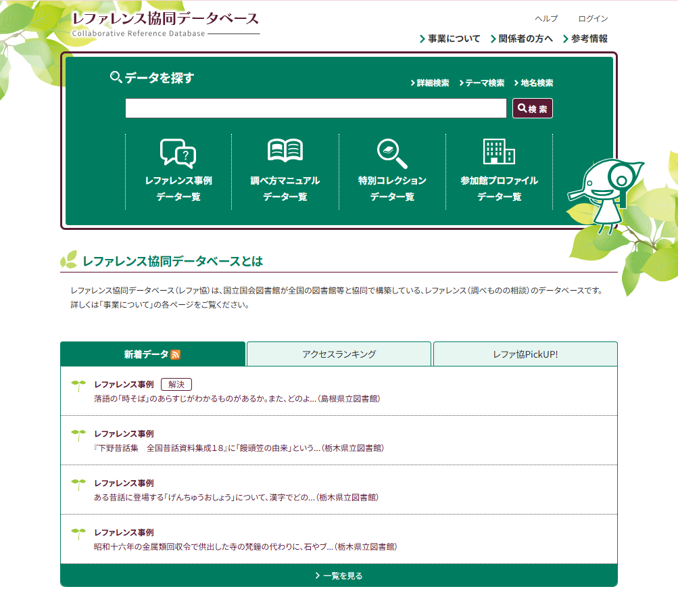
Task: Open the 関係者の方へ menu
Action: pyautogui.click(x=522, y=39)
